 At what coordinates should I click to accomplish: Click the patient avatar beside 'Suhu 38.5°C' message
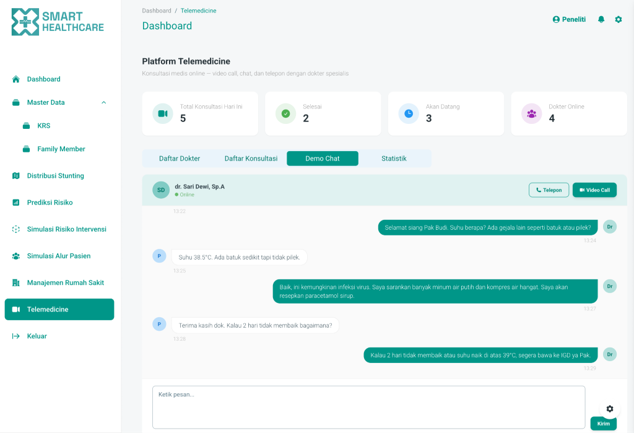pos(159,256)
